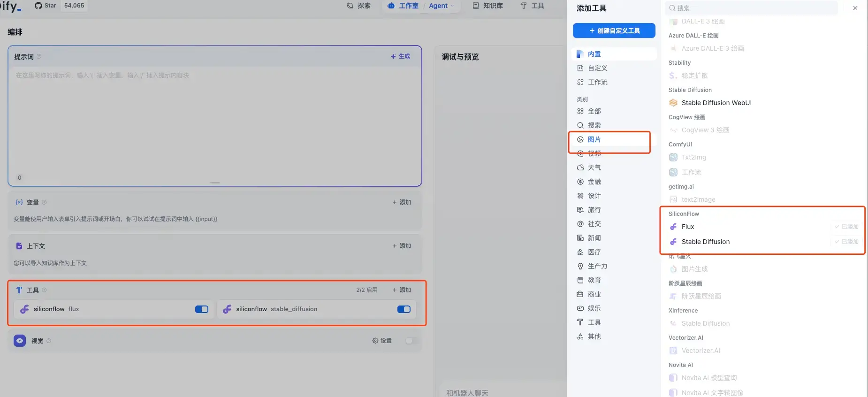
Task: Select the travel (旅行) category icon
Action: [x=580, y=210]
